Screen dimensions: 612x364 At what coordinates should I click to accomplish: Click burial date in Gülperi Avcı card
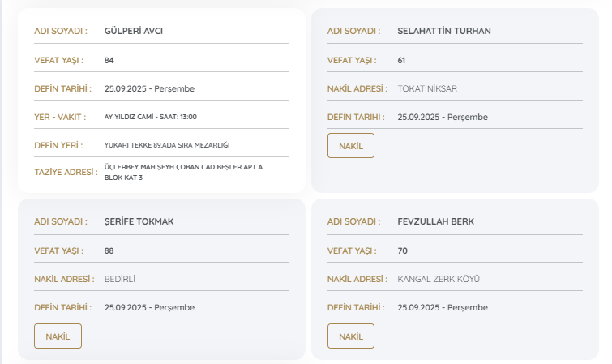[149, 88]
